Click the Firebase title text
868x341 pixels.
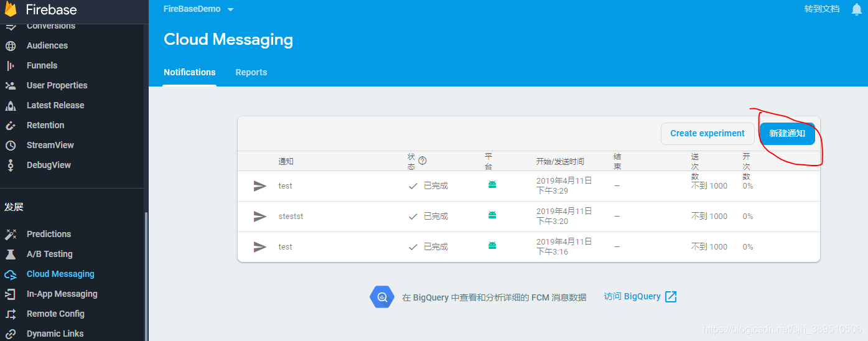click(52, 9)
